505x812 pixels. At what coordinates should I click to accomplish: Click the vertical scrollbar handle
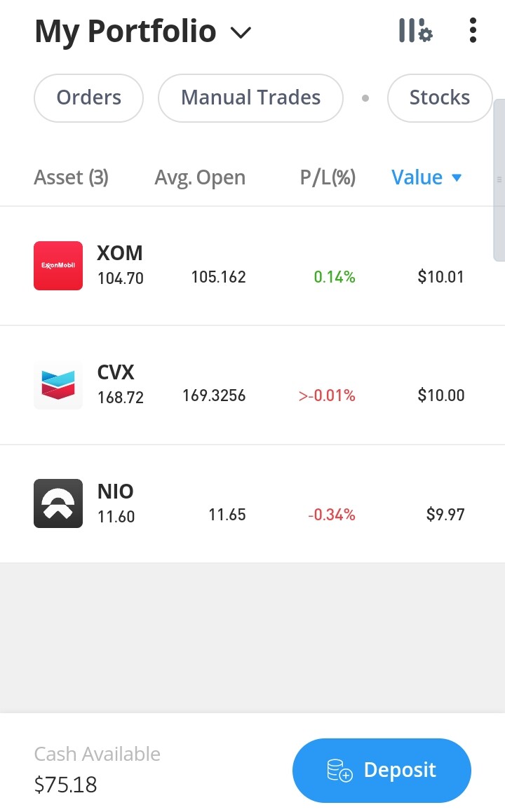(499, 180)
